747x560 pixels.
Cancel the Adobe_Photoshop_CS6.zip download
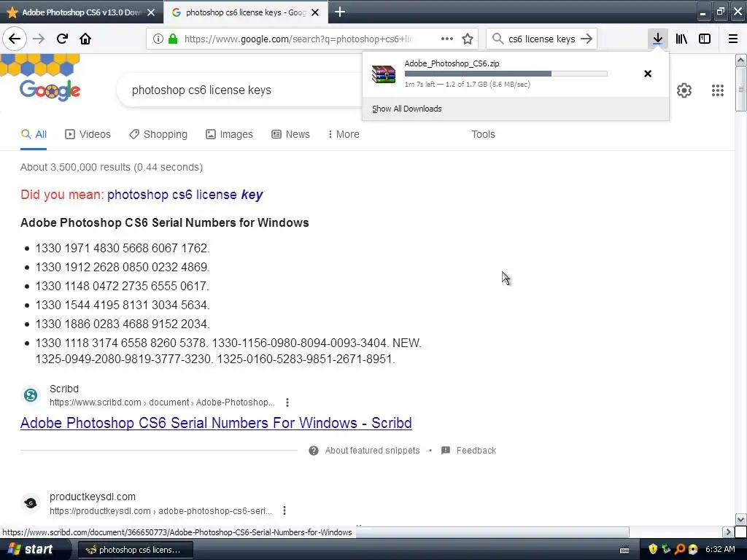(648, 74)
